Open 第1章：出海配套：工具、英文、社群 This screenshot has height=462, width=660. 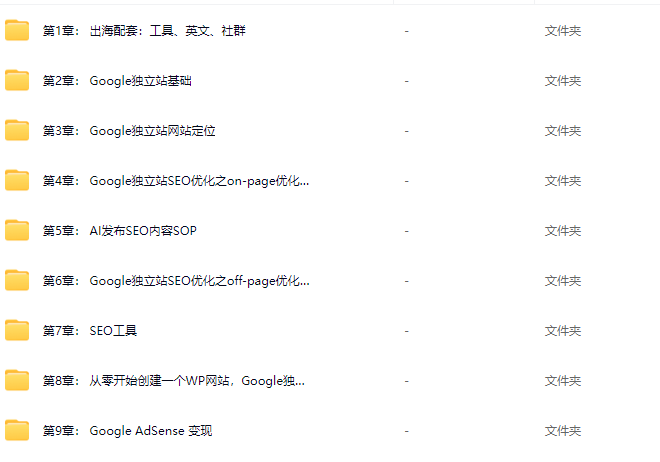click(x=144, y=31)
